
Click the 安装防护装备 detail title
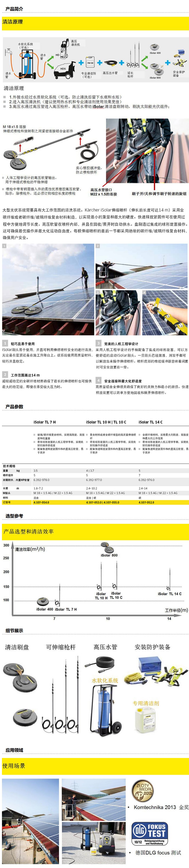click(x=152, y=647)
